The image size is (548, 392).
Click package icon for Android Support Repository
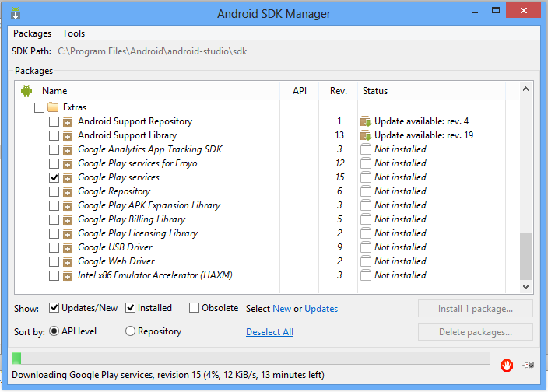(x=68, y=121)
